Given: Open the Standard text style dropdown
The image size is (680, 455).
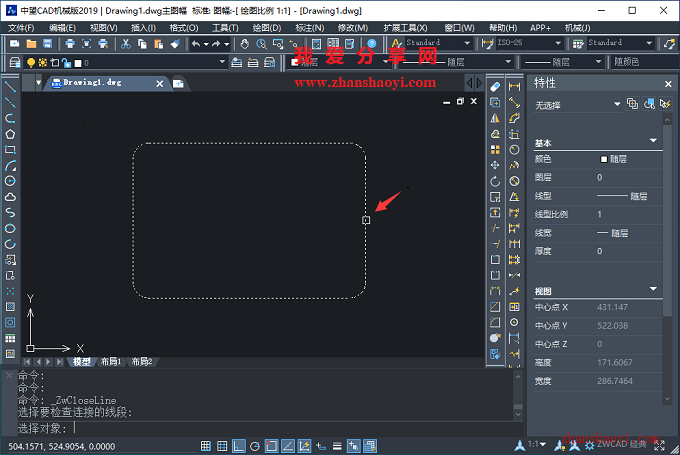Looking at the screenshot, I should click(x=467, y=43).
